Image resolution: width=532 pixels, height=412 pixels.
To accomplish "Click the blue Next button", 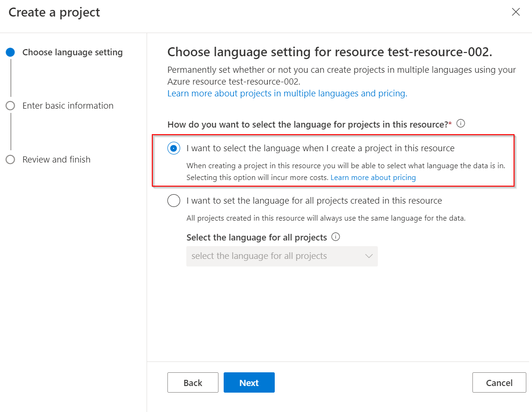I will click(249, 383).
